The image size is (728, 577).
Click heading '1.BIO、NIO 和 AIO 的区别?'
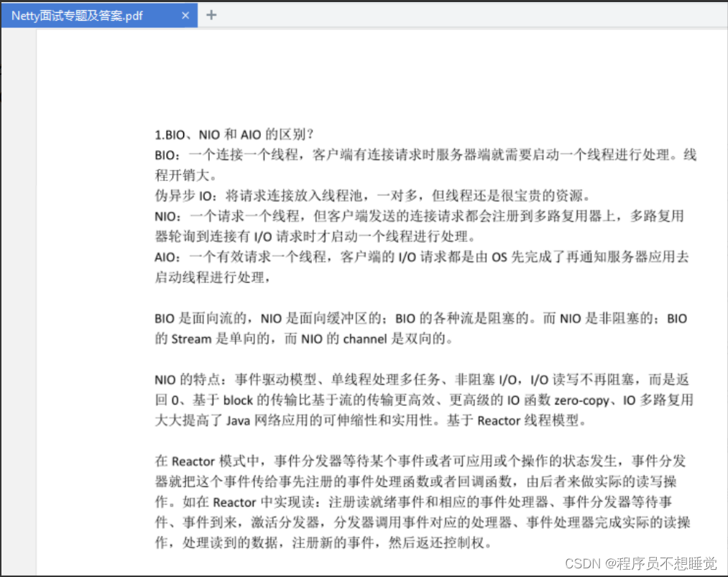coord(234,134)
